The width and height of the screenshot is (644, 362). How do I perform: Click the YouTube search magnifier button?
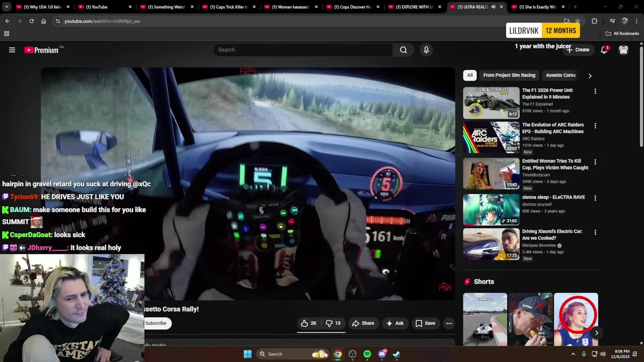click(x=404, y=50)
